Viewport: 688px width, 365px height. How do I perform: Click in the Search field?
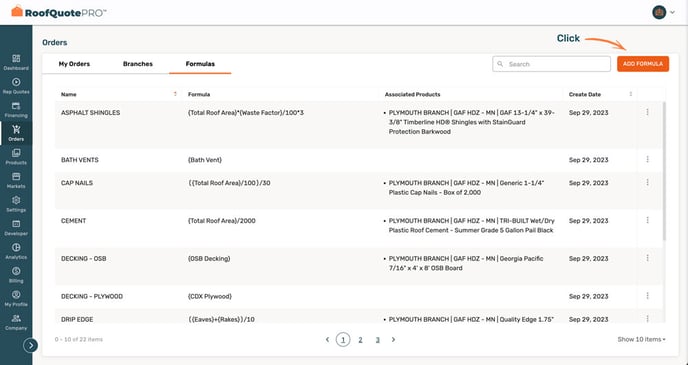point(551,64)
